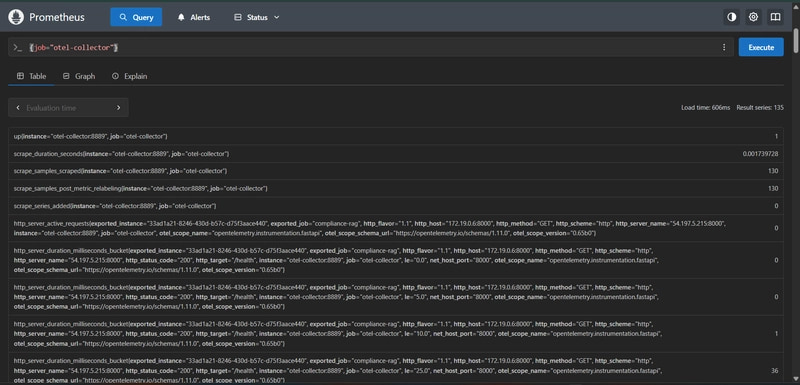This screenshot has height=385, width=800.
Task: Click the value 36 in the table
Action: pos(775,370)
